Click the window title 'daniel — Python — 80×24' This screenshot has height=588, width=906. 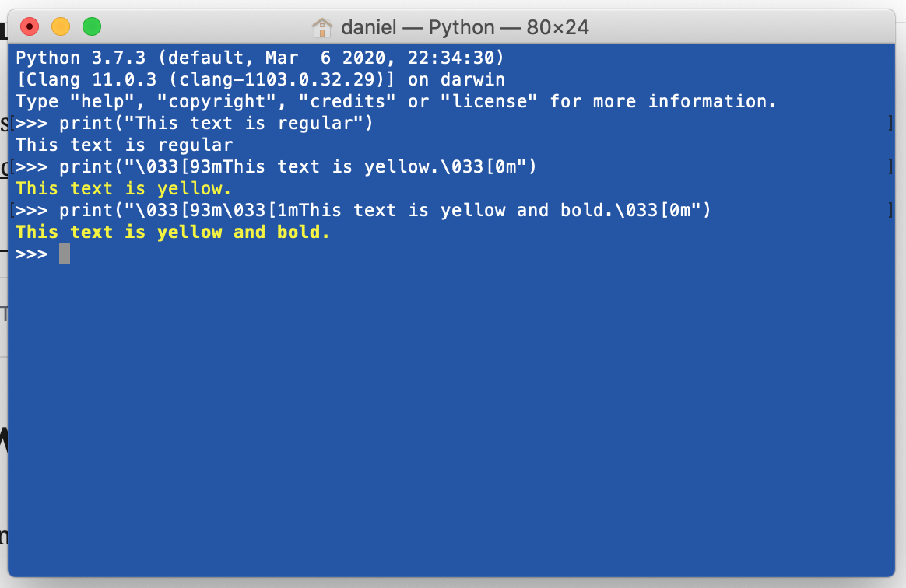coord(464,28)
